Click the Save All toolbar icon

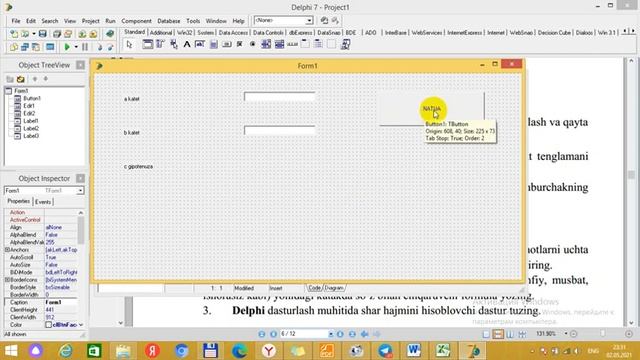coord(57,34)
